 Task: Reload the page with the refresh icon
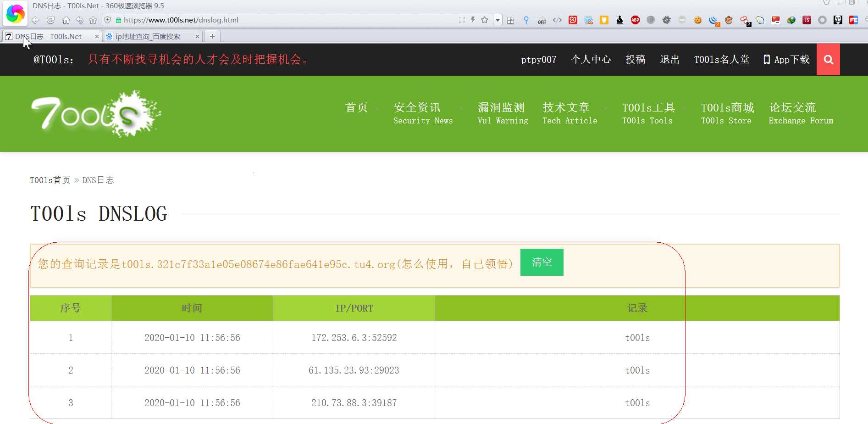(51, 20)
